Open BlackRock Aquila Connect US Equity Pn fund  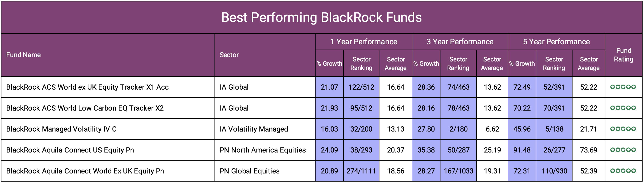pos(70,150)
